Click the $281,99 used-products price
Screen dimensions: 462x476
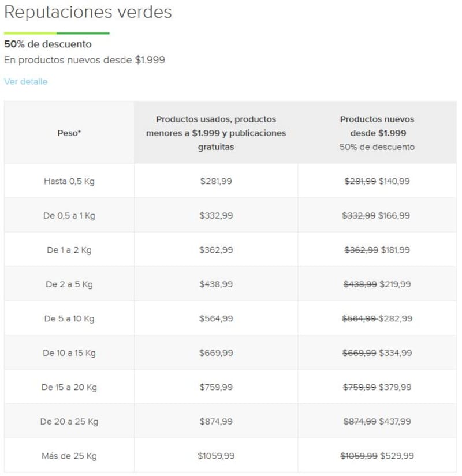coord(216,181)
